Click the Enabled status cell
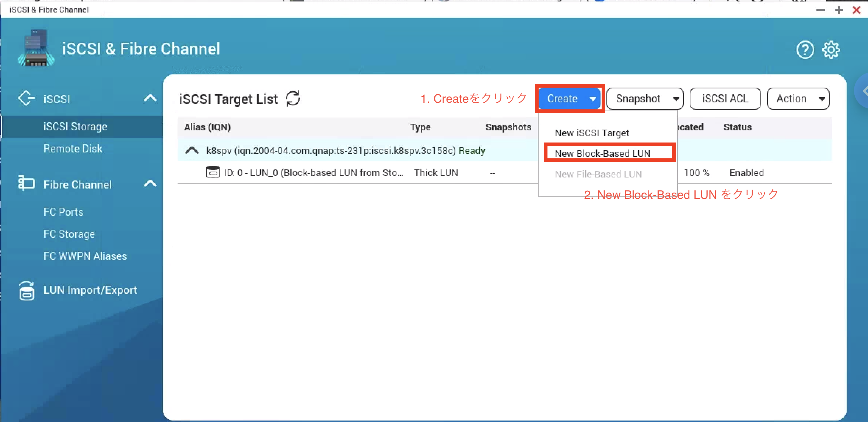The width and height of the screenshot is (868, 422). pos(747,173)
